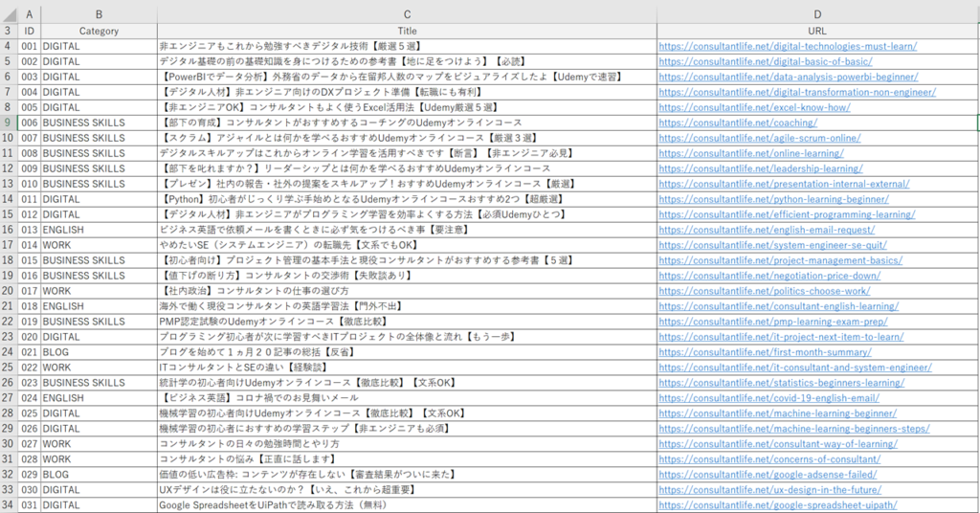This screenshot has width=980, height=513.
Task: Open machine-learning-beginner link
Action: coord(777,413)
